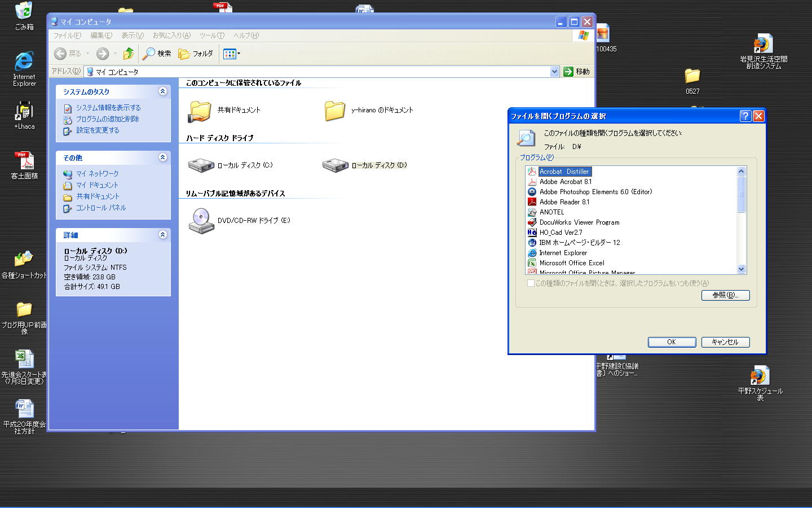Viewport: 812px width, 508px height.
Task: Select the 共有ドキュメント folder icon
Action: [200, 111]
